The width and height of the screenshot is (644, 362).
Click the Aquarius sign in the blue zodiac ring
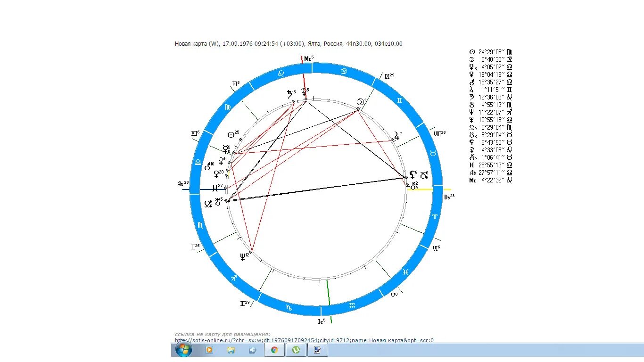click(x=352, y=306)
